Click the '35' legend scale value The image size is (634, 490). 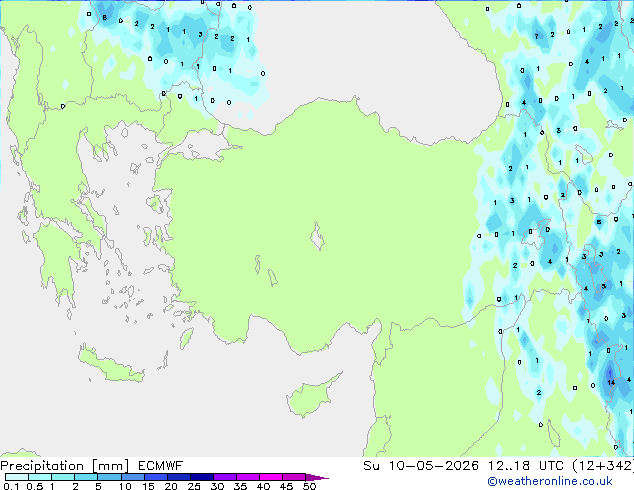pos(240,486)
